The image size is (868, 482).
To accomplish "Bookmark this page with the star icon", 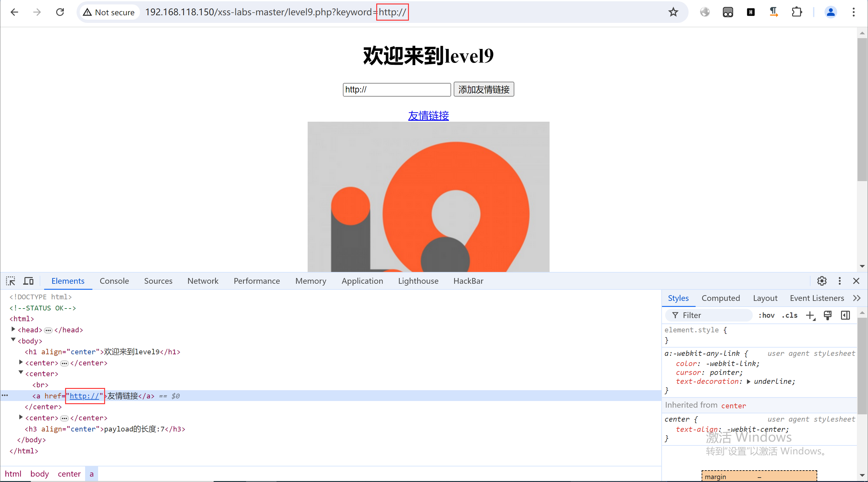I will tap(673, 12).
